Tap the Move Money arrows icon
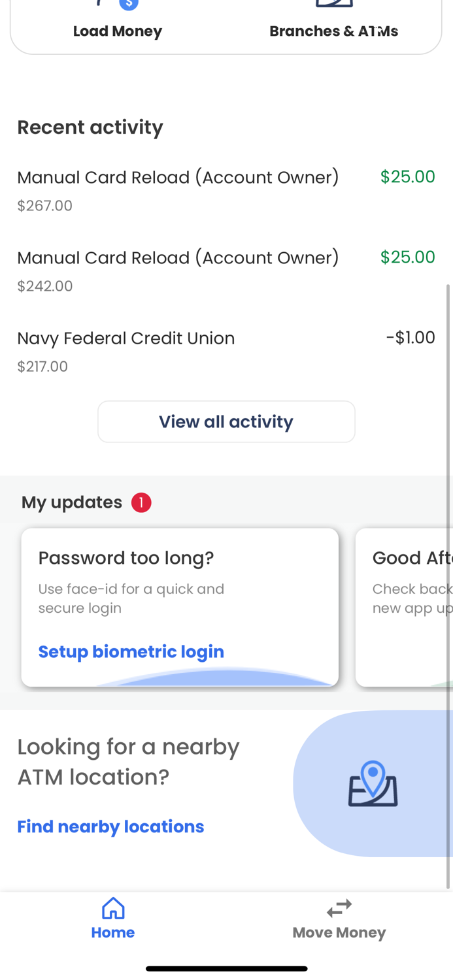The width and height of the screenshot is (453, 980). pyautogui.click(x=339, y=907)
